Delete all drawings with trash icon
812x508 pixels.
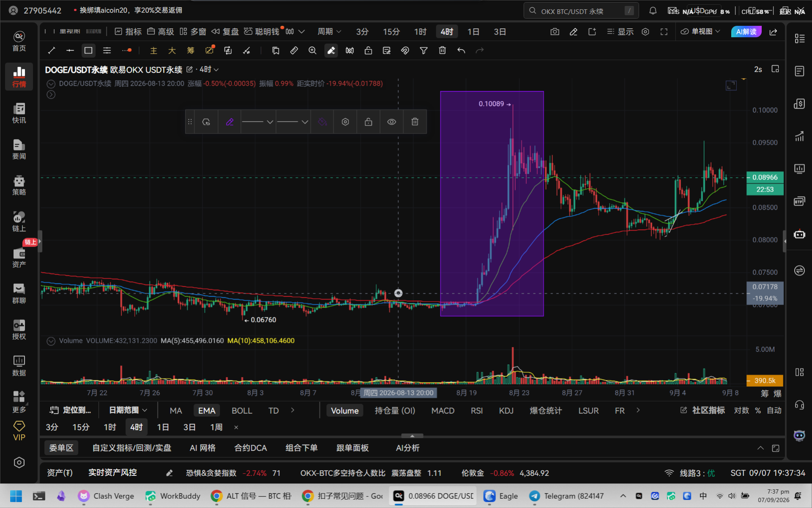tap(442, 51)
